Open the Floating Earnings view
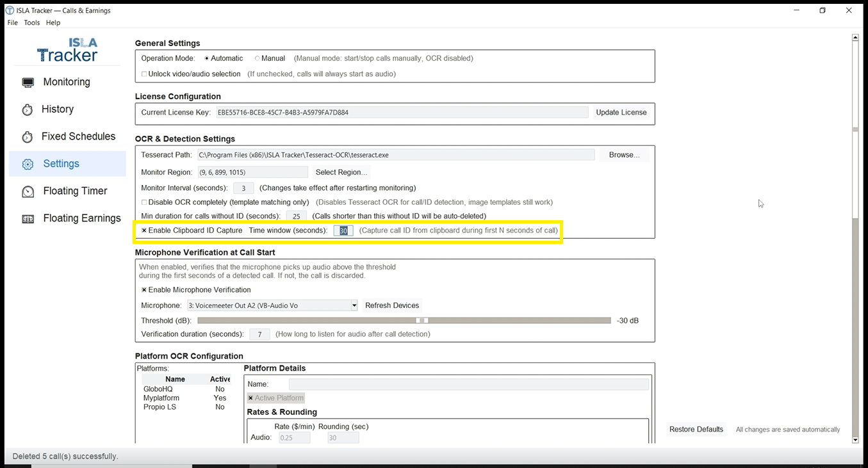The height and width of the screenshot is (468, 868). (82, 218)
